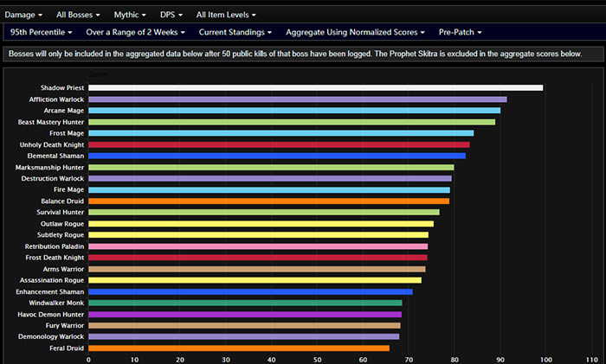Open the Mythic difficulty dropdown
Screen dimensions: 606x364
click(x=130, y=15)
